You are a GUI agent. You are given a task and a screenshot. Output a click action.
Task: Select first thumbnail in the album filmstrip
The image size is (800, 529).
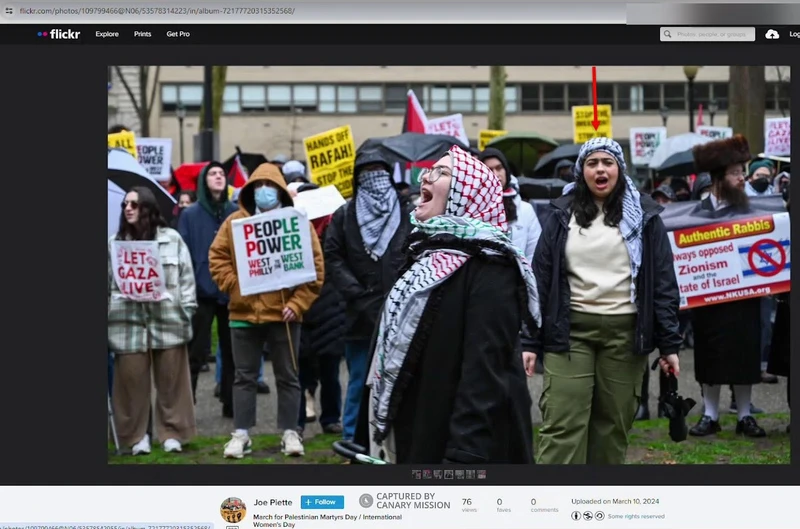pos(417,474)
